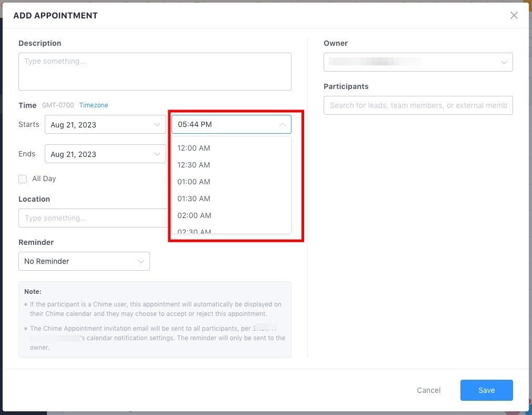Image resolution: width=532 pixels, height=415 pixels.
Task: Save the new appointment
Action: click(x=486, y=390)
